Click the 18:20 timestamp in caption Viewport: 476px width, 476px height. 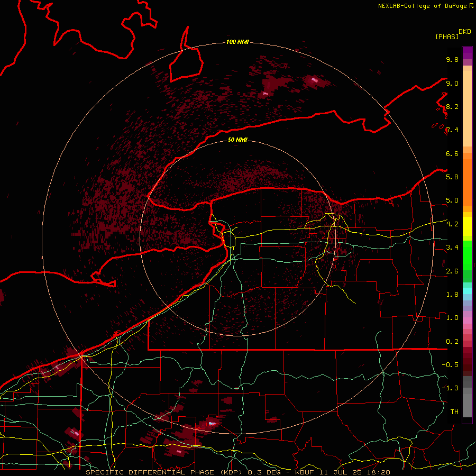coord(380,472)
